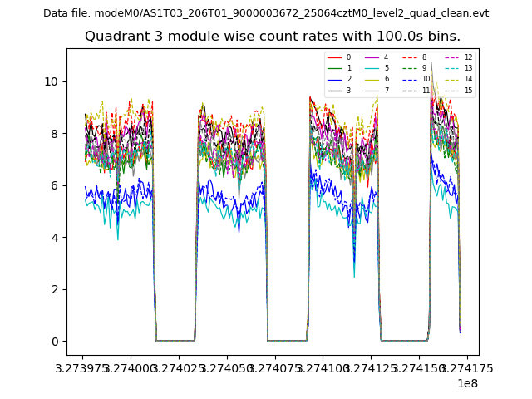
Task: Select legend entry label 15
Action: click(468, 91)
